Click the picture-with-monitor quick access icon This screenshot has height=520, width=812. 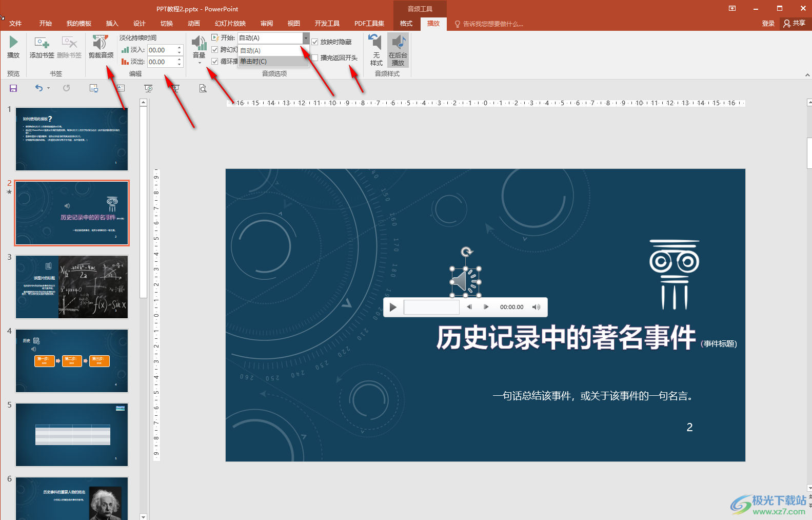94,88
